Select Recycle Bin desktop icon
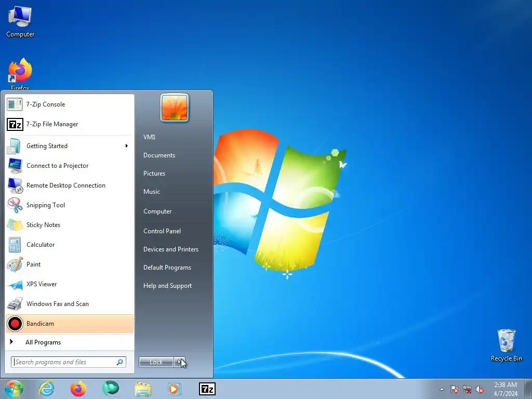 click(x=506, y=345)
